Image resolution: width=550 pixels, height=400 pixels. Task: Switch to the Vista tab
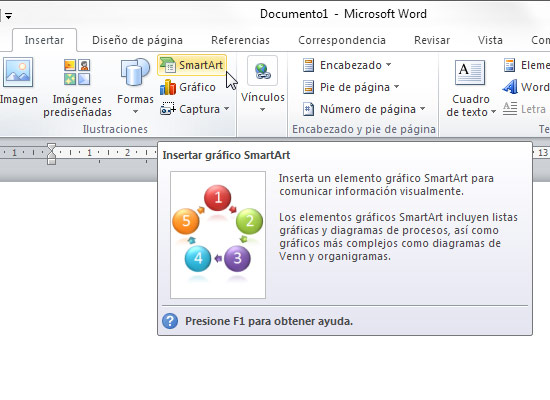pyautogui.click(x=490, y=40)
